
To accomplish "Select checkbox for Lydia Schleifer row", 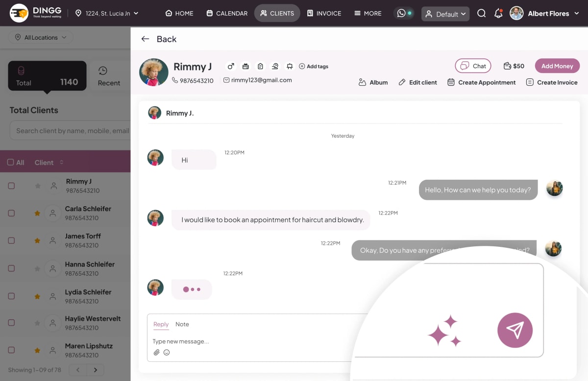I will (11, 296).
